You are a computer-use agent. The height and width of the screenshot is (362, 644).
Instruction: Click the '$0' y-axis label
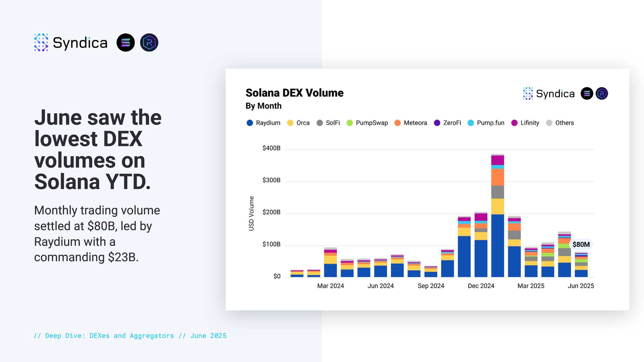(277, 276)
